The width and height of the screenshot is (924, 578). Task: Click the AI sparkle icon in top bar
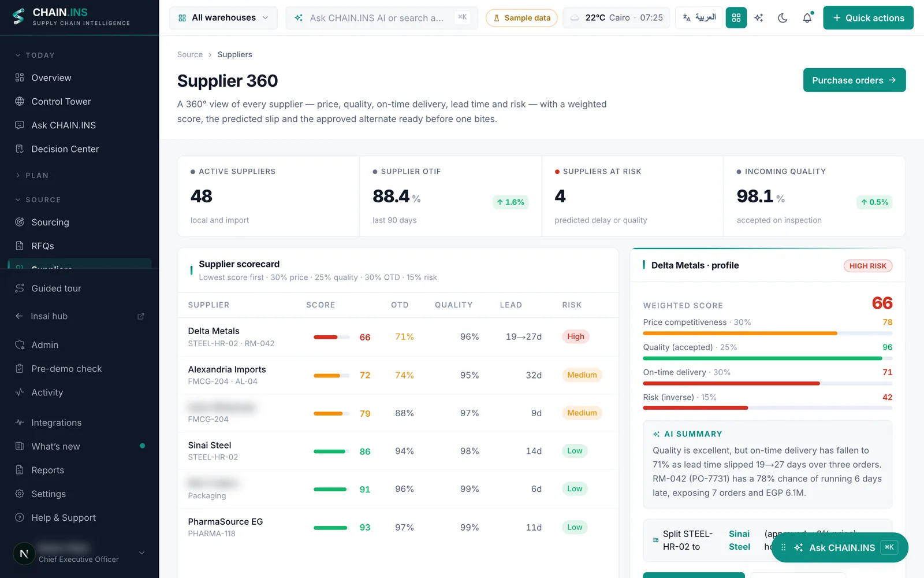coord(759,18)
